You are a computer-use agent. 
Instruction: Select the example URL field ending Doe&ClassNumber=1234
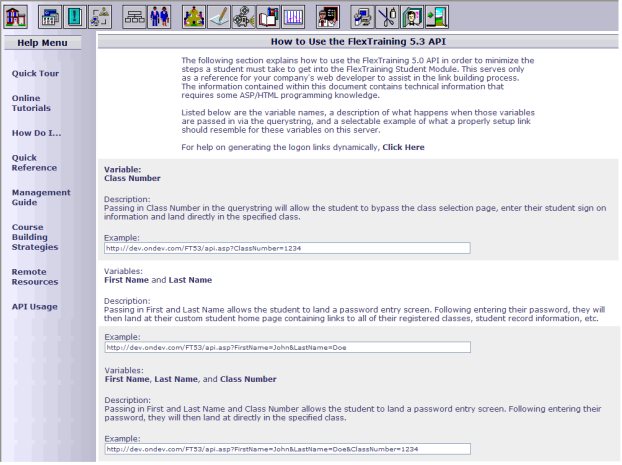click(288, 449)
